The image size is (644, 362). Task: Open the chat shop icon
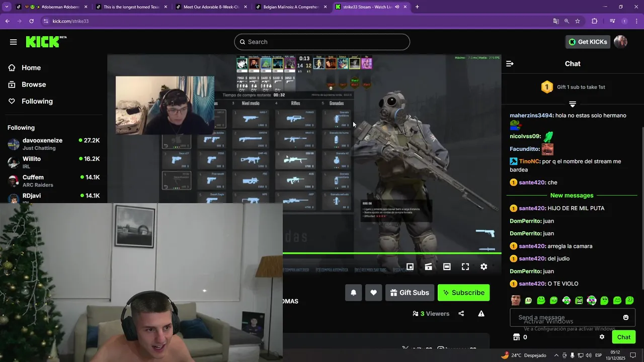[516, 337]
